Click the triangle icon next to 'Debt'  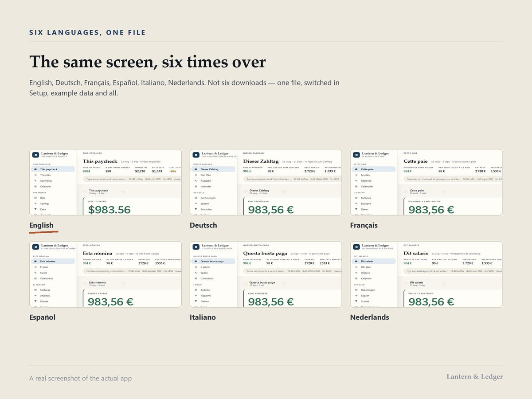click(35, 209)
